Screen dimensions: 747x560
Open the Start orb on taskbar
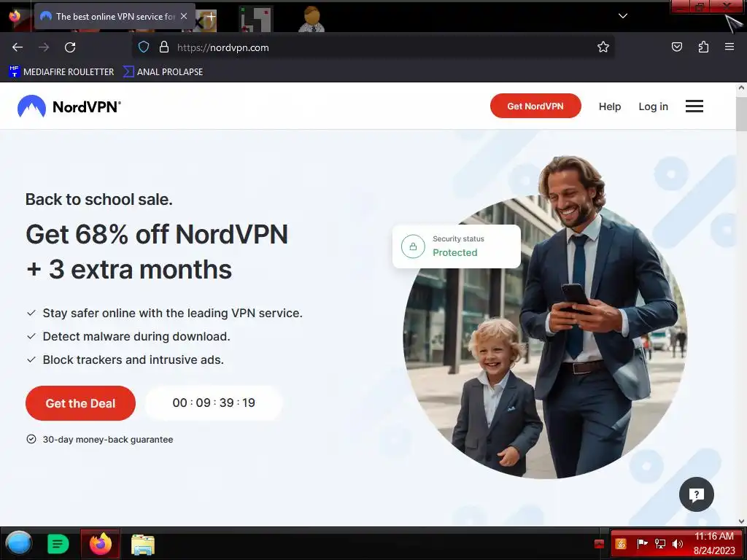[x=18, y=543]
